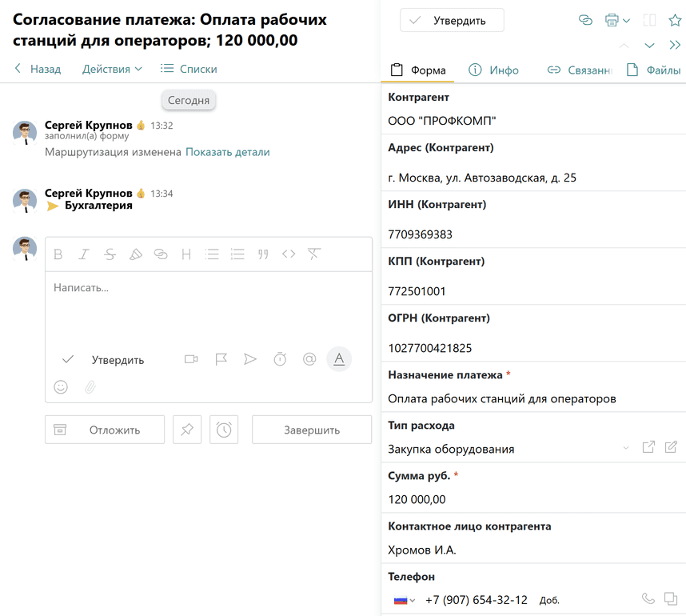
Task: Apply strikethrough formatting in the editor
Action: 110,254
